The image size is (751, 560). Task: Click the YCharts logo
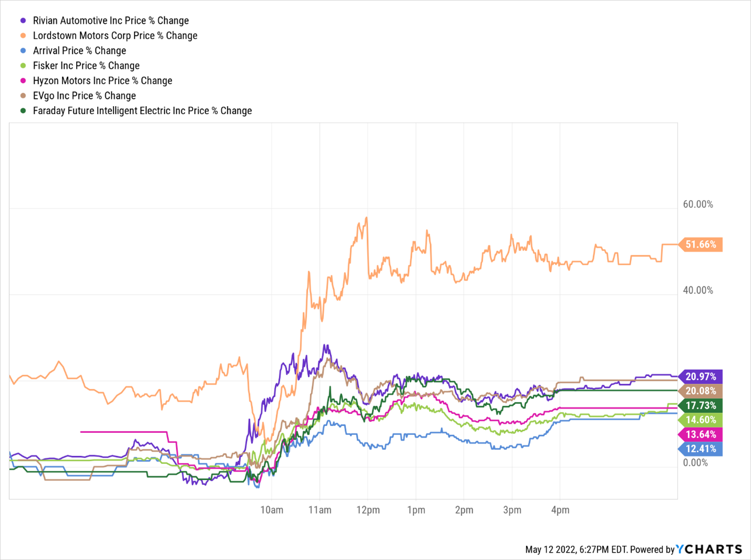pyautogui.click(x=709, y=549)
